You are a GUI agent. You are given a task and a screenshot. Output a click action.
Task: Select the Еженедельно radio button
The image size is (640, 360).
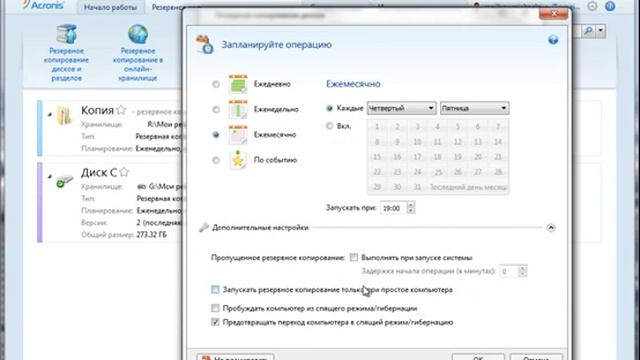216,110
